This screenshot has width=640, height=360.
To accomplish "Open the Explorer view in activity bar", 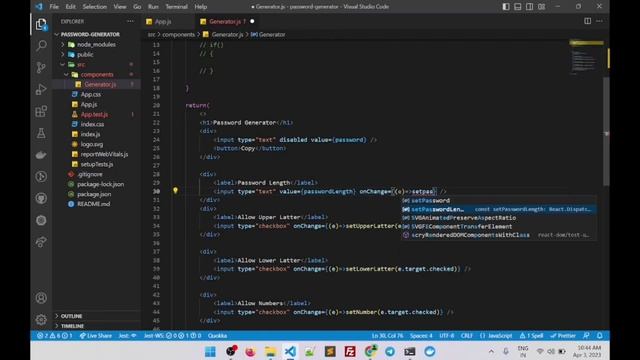I will tap(41, 24).
